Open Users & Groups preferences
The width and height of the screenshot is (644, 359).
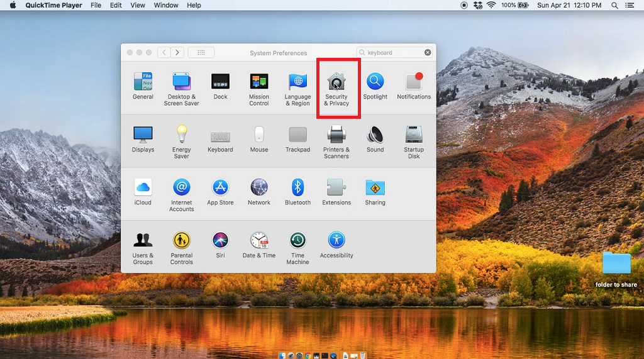tap(143, 248)
